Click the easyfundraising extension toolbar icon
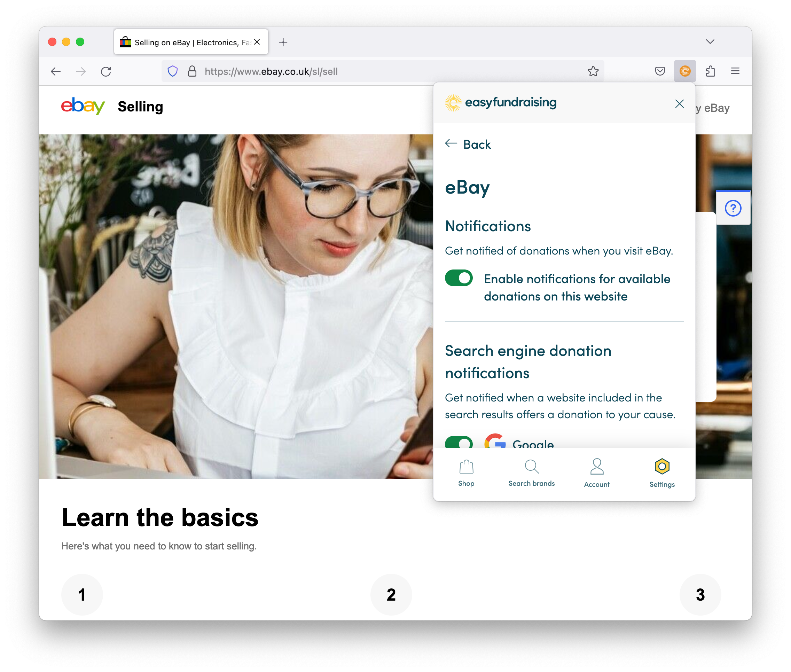This screenshot has height=672, width=791. click(x=685, y=71)
